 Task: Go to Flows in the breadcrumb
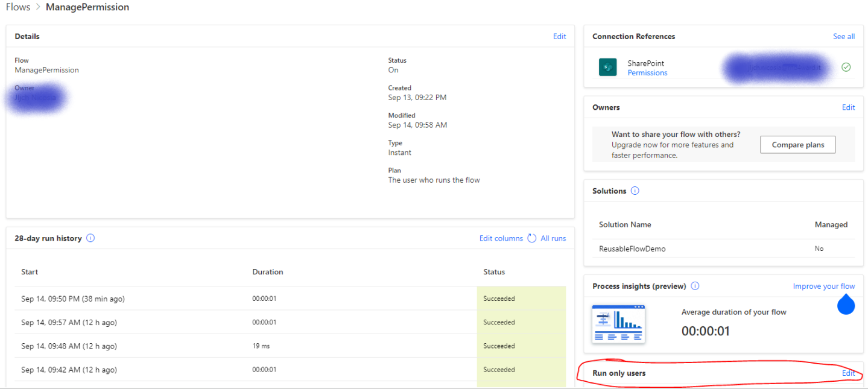18,7
